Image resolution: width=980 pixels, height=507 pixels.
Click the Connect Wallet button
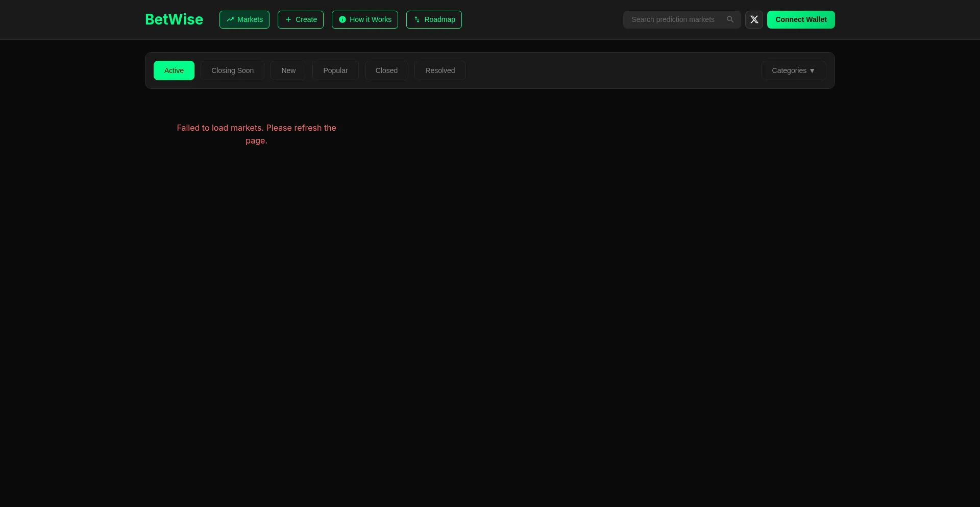(800, 19)
